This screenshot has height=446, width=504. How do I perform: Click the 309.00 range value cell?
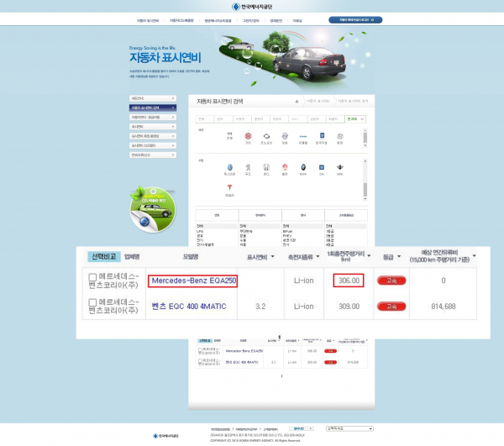pyautogui.click(x=349, y=307)
